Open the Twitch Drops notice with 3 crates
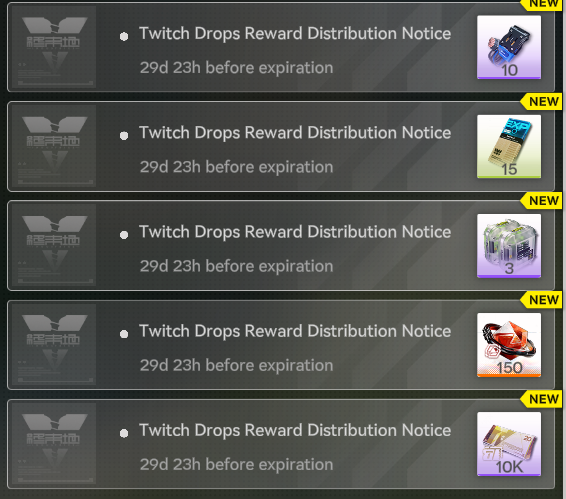This screenshot has width=566, height=499. [x=281, y=246]
